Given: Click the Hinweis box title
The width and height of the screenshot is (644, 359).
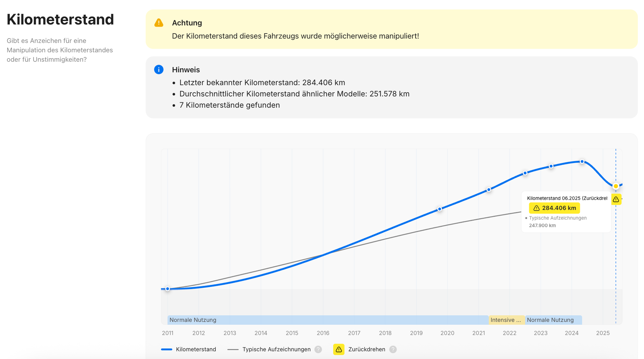Looking at the screenshot, I should [x=186, y=70].
